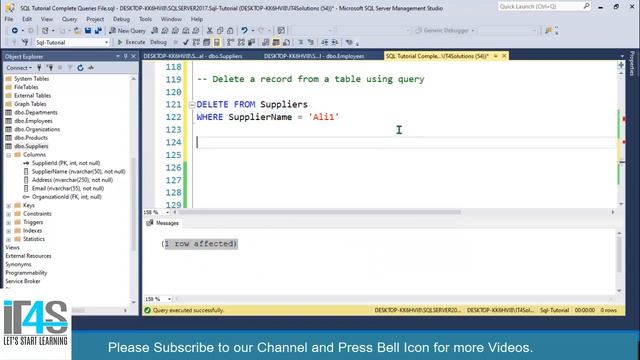Click the Parse checkmark icon
This screenshot has height=360, width=640.
coord(186,42)
